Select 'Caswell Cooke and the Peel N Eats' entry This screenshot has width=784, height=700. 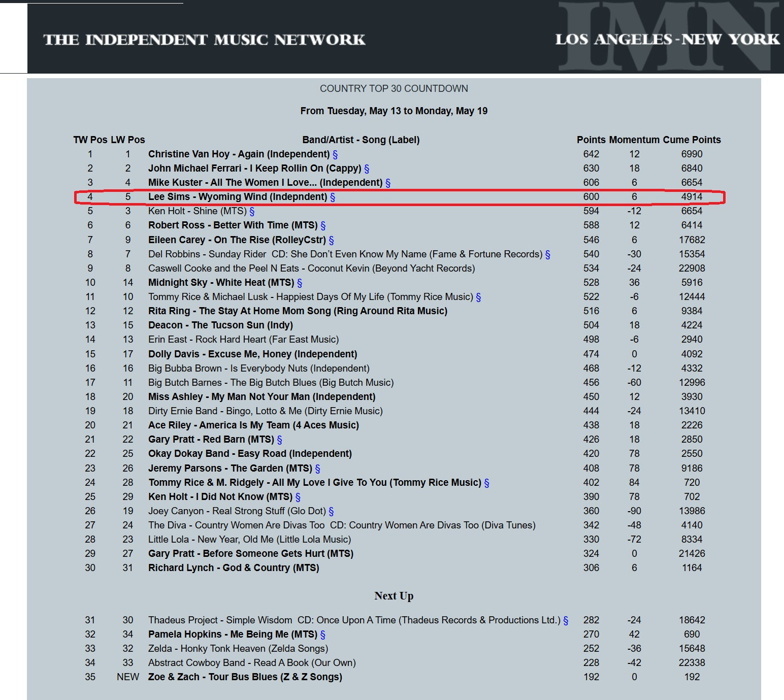pos(312,269)
